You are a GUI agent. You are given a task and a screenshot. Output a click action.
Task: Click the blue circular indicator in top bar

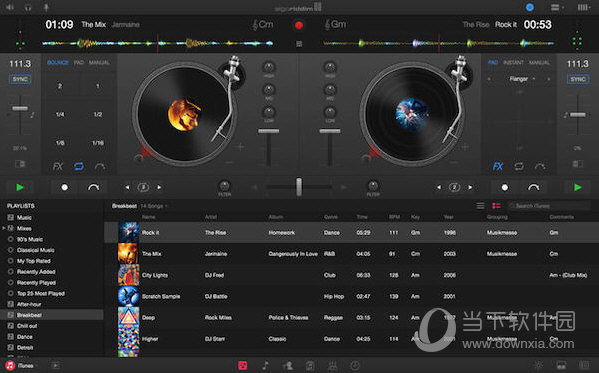[530, 7]
